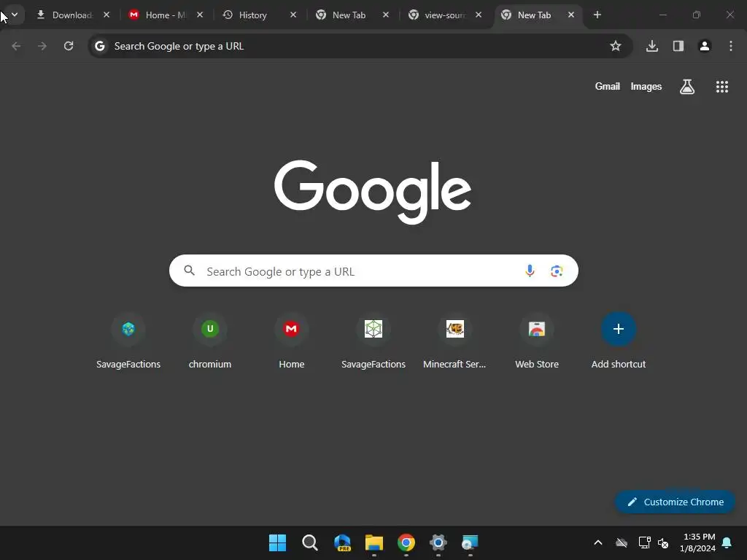
Task: Reload the current page
Action: click(x=69, y=46)
